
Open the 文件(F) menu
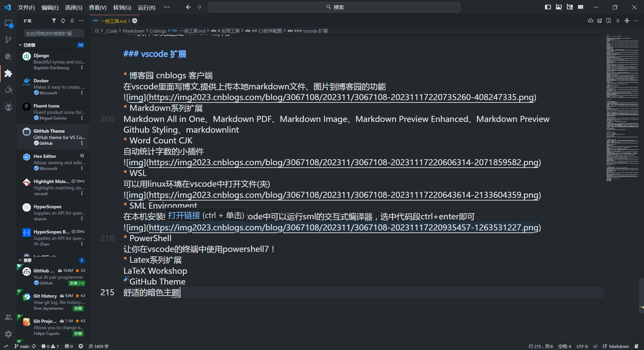pyautogui.click(x=26, y=7)
